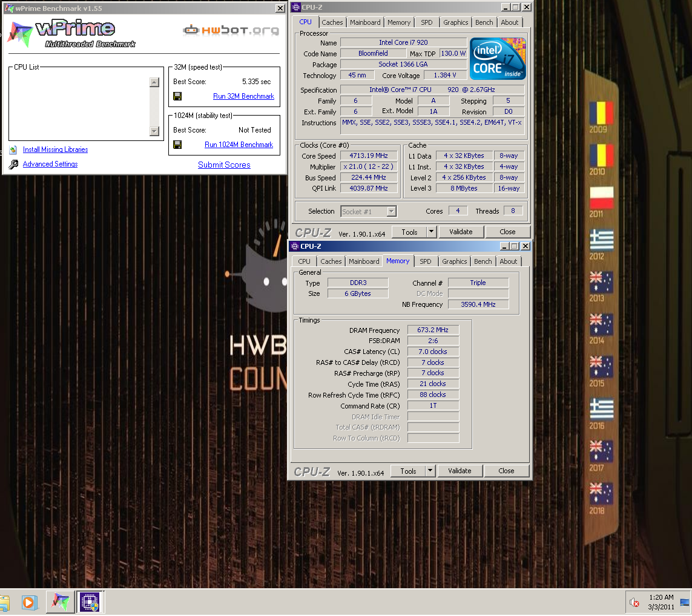The height and width of the screenshot is (616, 692).
Task: Open Graphics tab in top CPU-Z window
Action: 455,22
